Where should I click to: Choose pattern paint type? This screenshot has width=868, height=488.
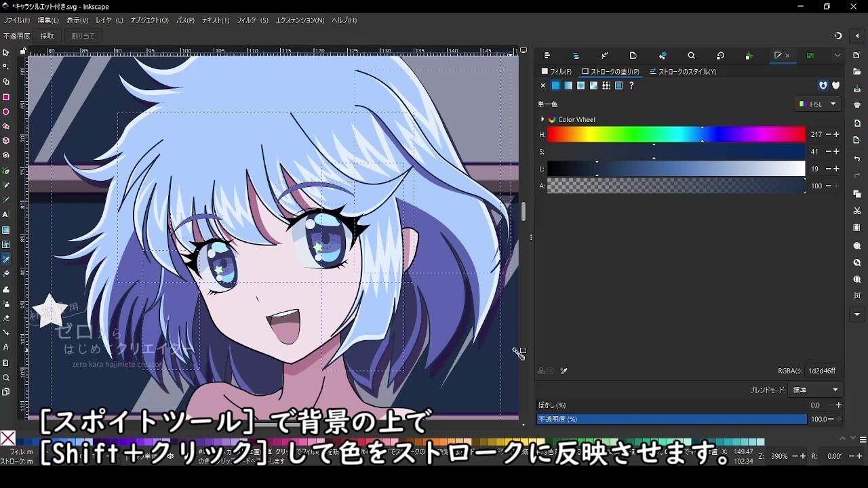tap(606, 85)
